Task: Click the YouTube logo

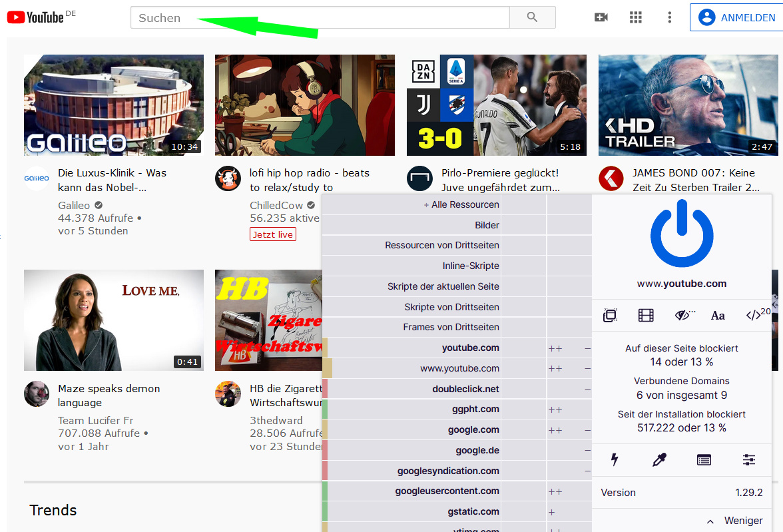Action: [35, 17]
